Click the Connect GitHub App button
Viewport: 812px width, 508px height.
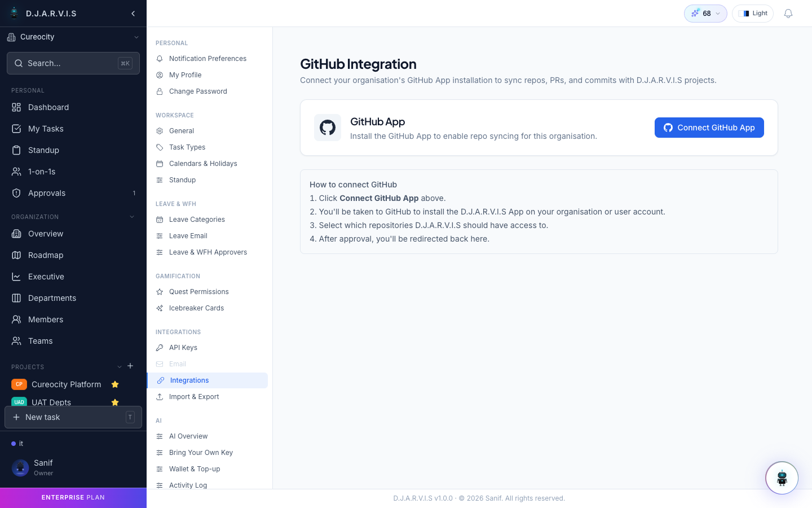tap(709, 128)
